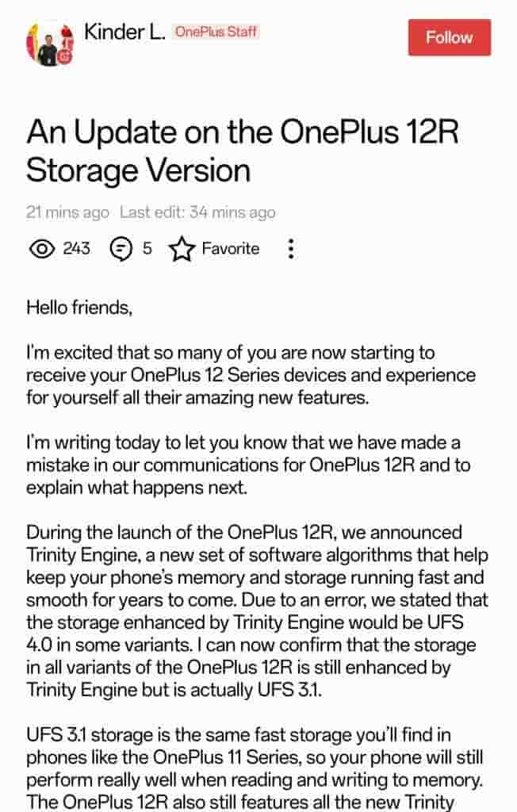The width and height of the screenshot is (517, 812).
Task: Click the '21 mins ago' timestamp
Action: click(67, 213)
